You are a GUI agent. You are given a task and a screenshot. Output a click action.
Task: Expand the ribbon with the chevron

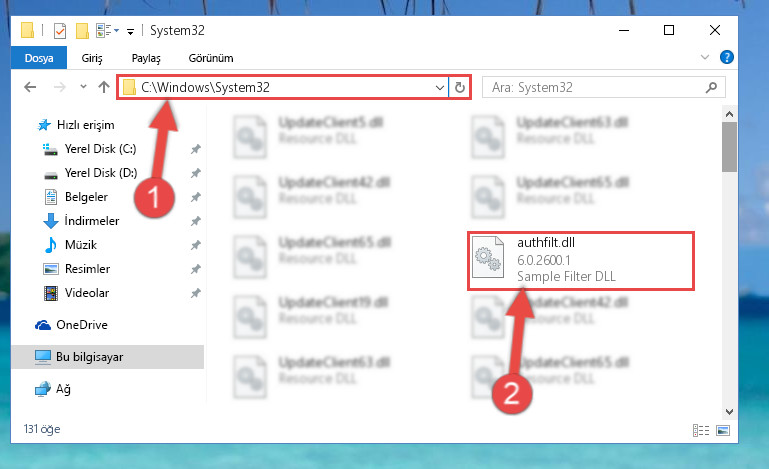tap(705, 57)
